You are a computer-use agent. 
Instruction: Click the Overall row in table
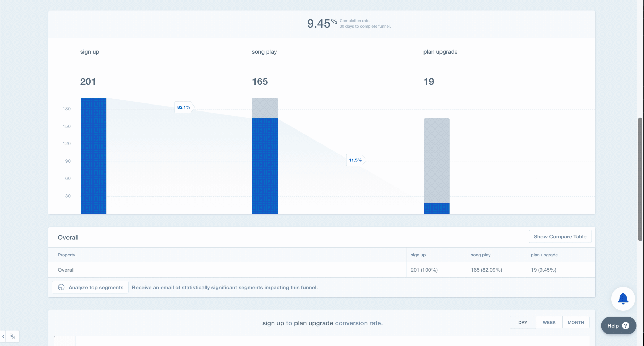point(66,270)
